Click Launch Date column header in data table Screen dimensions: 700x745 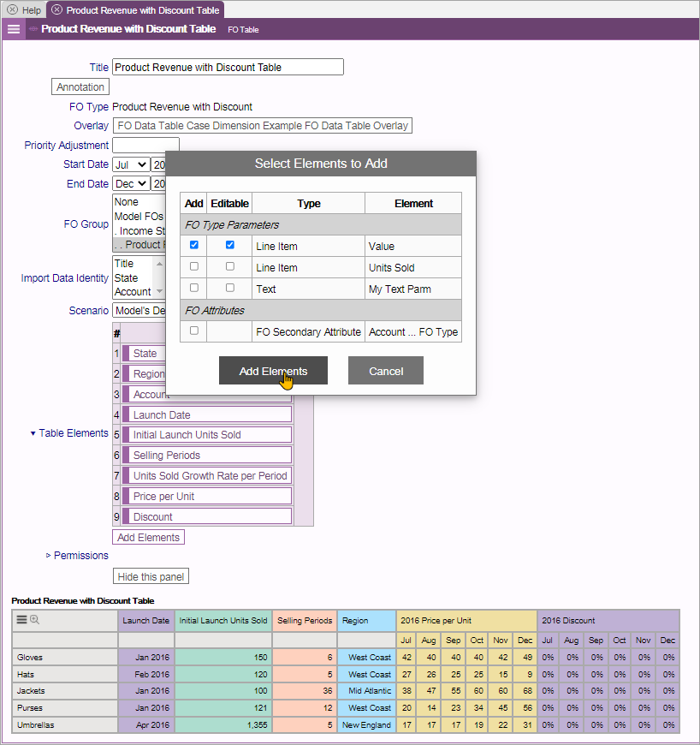click(x=145, y=621)
